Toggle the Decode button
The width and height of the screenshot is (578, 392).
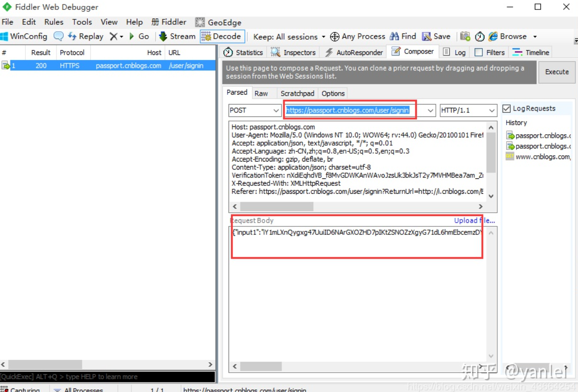[x=222, y=37]
